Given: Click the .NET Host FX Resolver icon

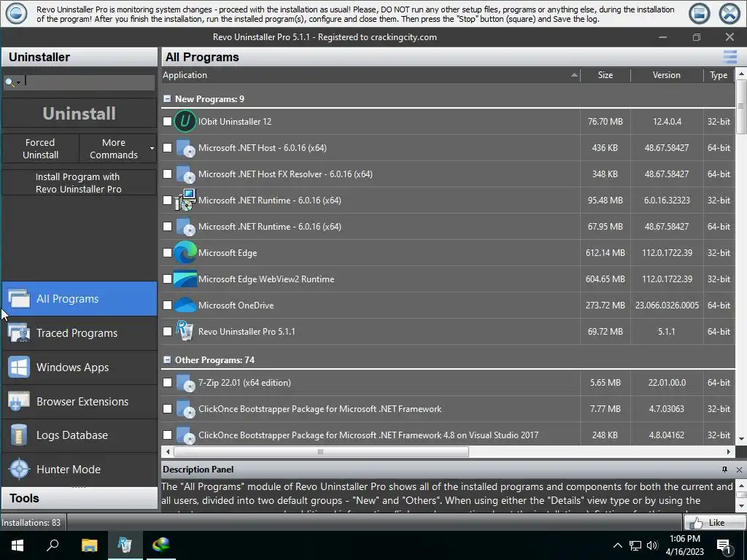Looking at the screenshot, I should coord(185,174).
